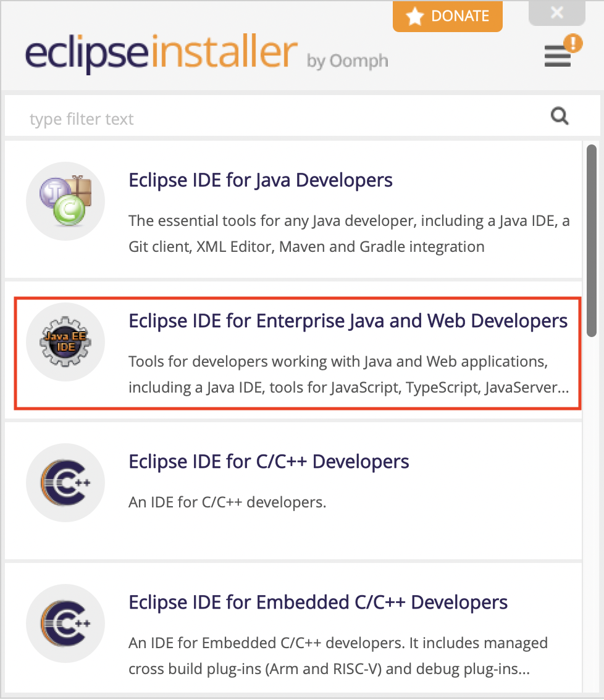Click the vertical scrollbar thumb
The image size is (604, 700).
592,241
